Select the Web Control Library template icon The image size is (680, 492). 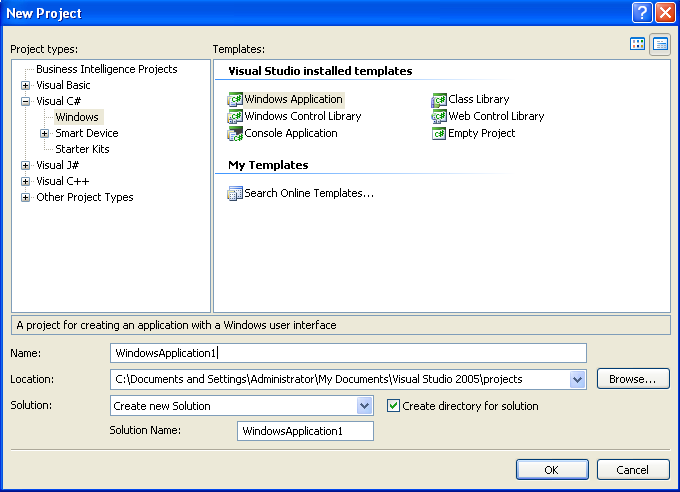(438, 117)
